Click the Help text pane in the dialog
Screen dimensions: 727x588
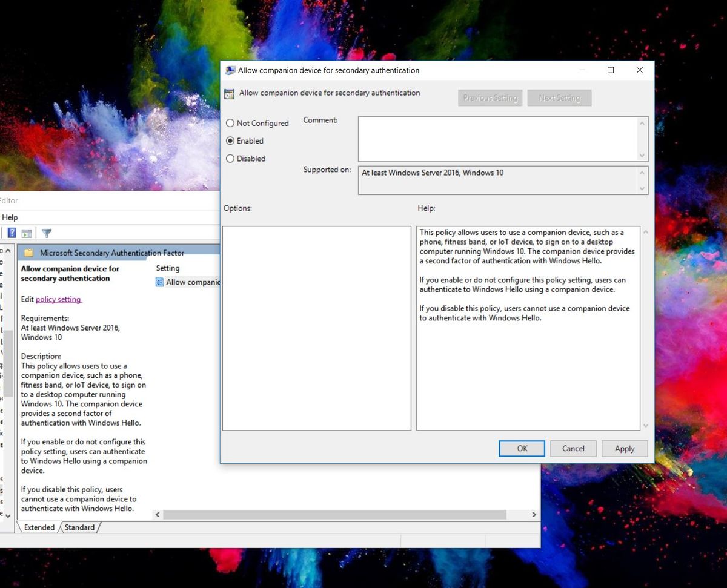point(528,328)
